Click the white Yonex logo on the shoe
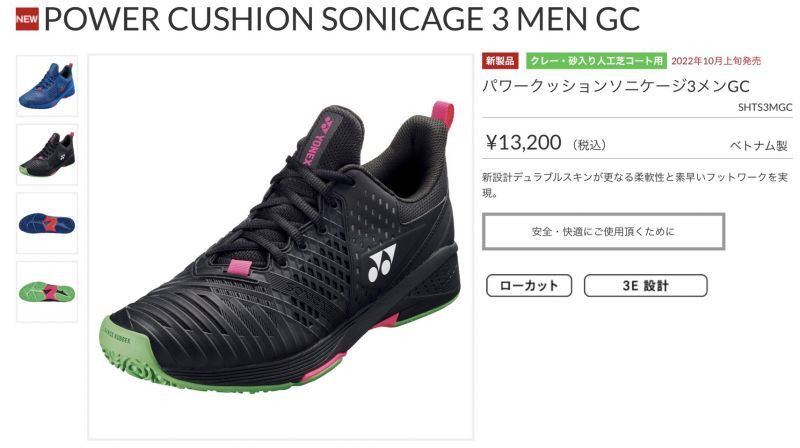The image size is (800, 448). pos(382,262)
